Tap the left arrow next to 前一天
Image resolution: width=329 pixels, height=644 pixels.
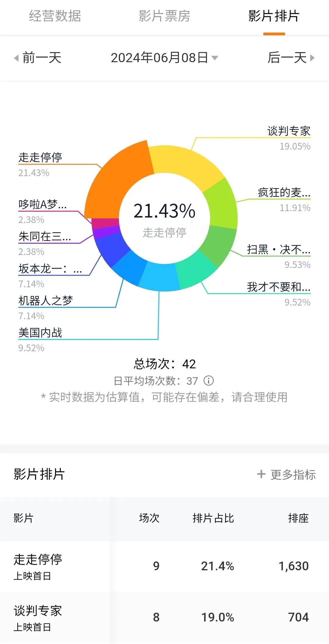click(x=16, y=58)
